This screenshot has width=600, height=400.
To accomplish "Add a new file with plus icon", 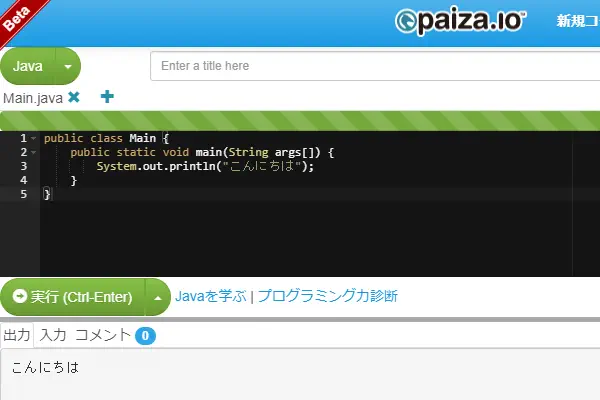I will pos(107,97).
